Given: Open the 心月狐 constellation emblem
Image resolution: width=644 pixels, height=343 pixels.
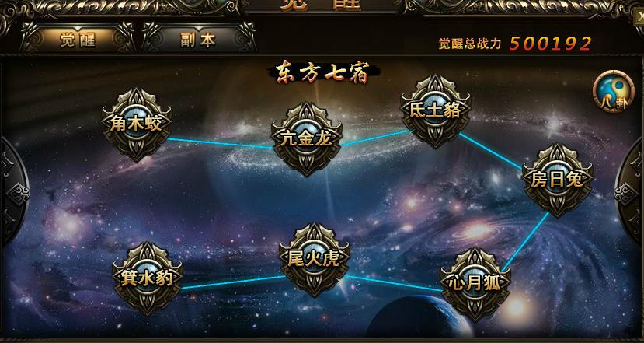Looking at the screenshot, I should pyautogui.click(x=475, y=284).
